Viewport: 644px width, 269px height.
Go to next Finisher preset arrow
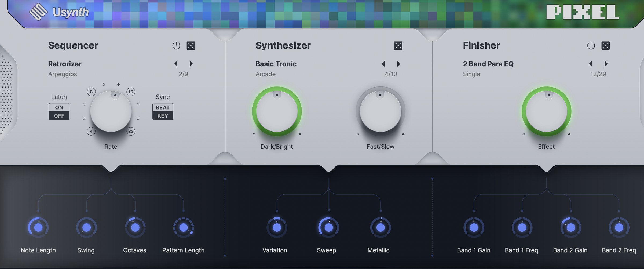click(x=606, y=64)
